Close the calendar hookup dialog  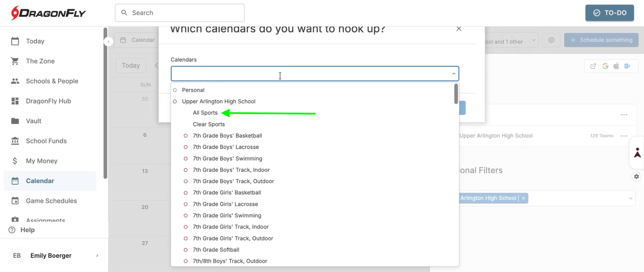click(459, 29)
